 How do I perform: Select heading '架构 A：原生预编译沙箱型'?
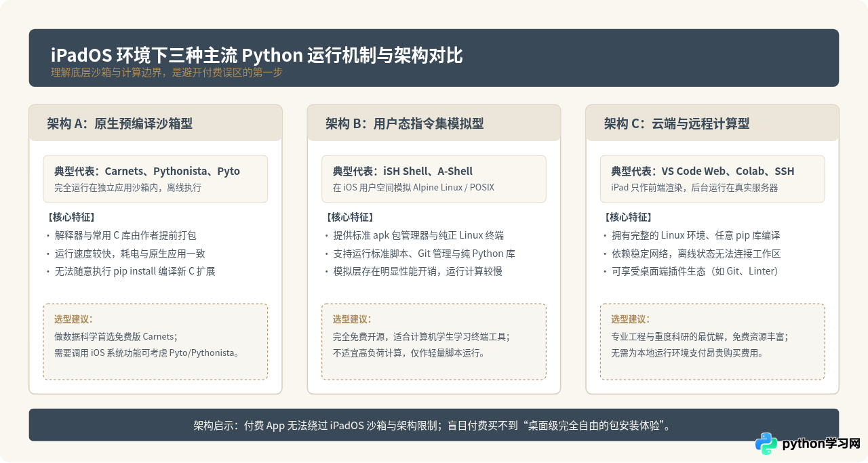pos(120,123)
